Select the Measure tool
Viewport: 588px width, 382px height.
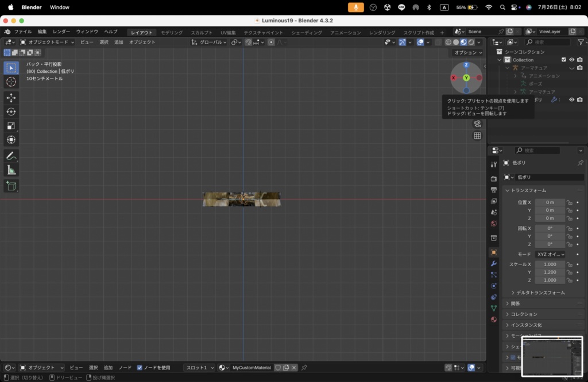(11, 170)
